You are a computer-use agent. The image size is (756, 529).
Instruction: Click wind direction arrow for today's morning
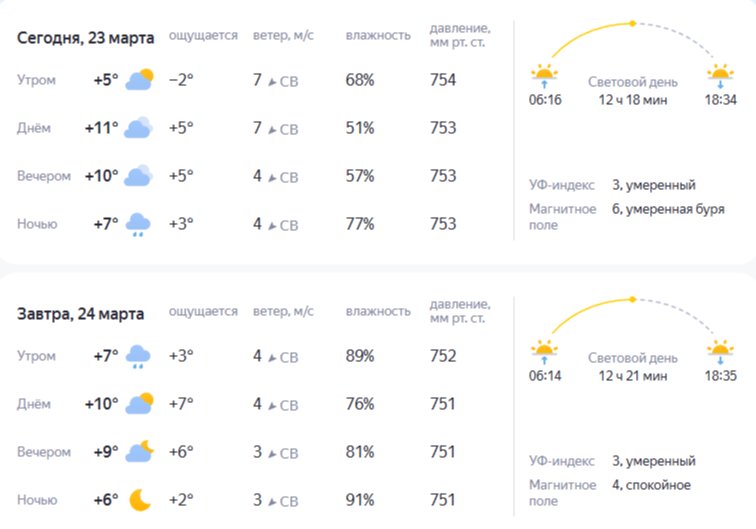point(271,81)
